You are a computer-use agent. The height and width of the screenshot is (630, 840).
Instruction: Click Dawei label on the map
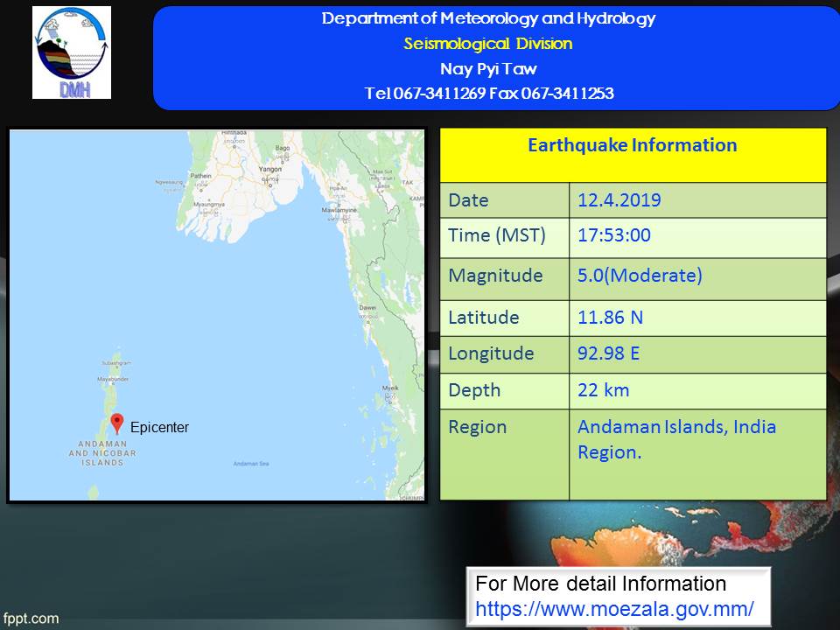click(x=367, y=307)
